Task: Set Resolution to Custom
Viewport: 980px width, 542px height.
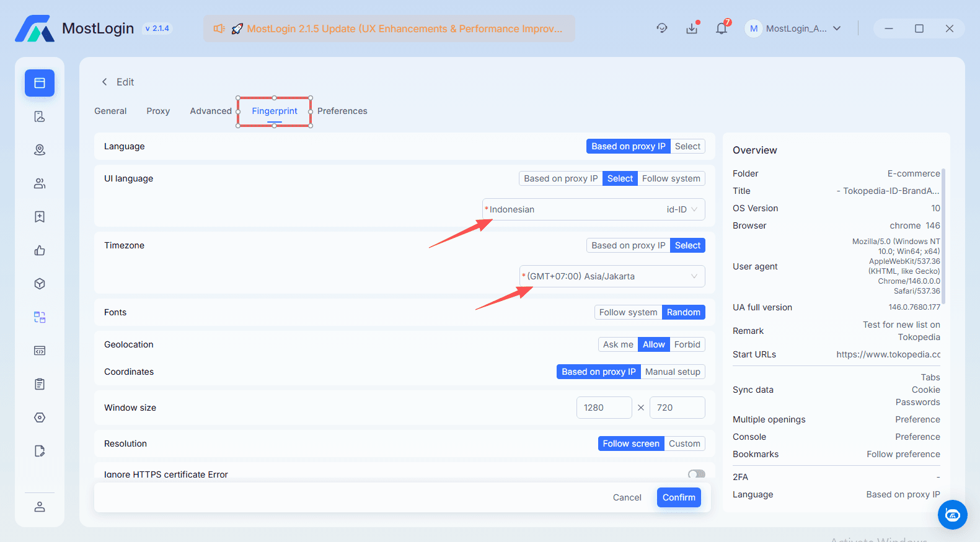Action: click(x=684, y=444)
